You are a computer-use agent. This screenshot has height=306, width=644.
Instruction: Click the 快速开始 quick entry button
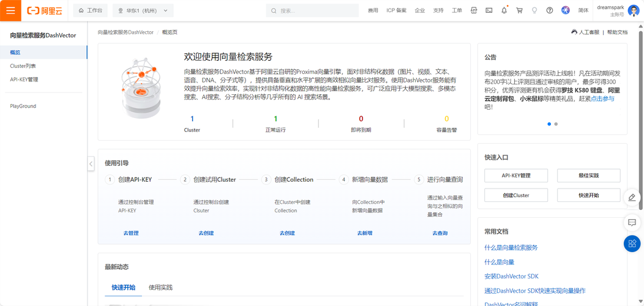(x=588, y=195)
